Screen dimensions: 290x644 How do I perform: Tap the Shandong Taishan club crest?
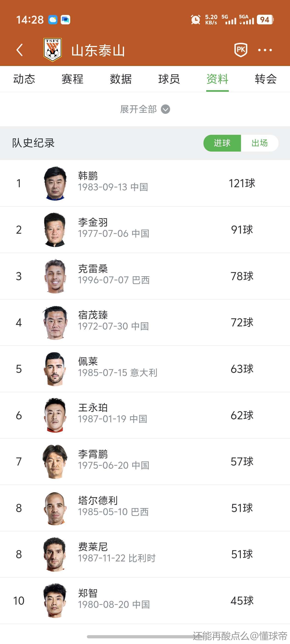52,49
